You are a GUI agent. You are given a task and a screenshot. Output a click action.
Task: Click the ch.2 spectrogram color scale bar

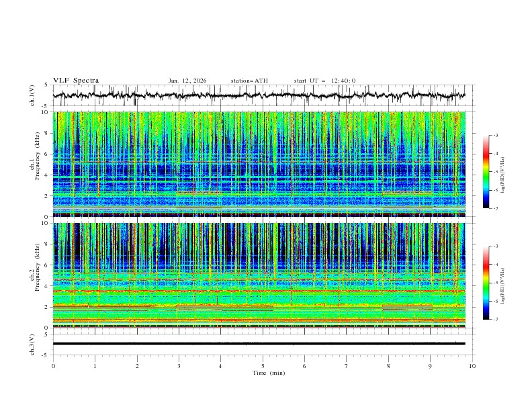486,283
